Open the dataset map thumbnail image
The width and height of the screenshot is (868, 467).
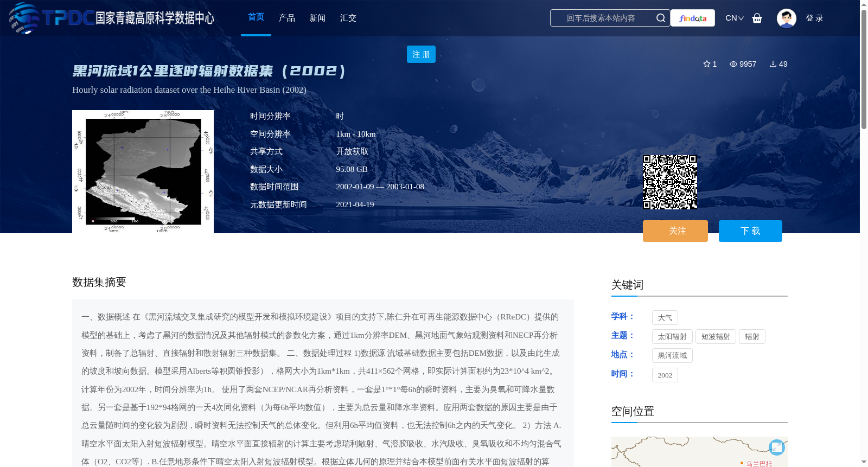click(x=143, y=171)
